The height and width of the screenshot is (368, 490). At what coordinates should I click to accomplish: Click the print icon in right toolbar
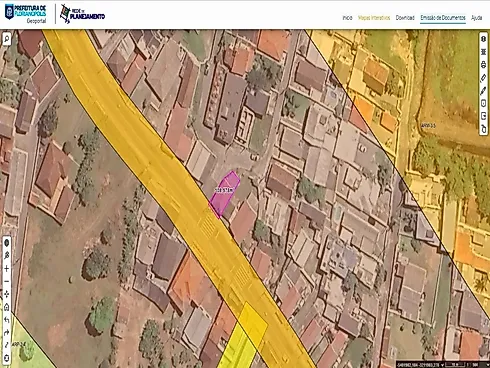pyautogui.click(x=483, y=65)
